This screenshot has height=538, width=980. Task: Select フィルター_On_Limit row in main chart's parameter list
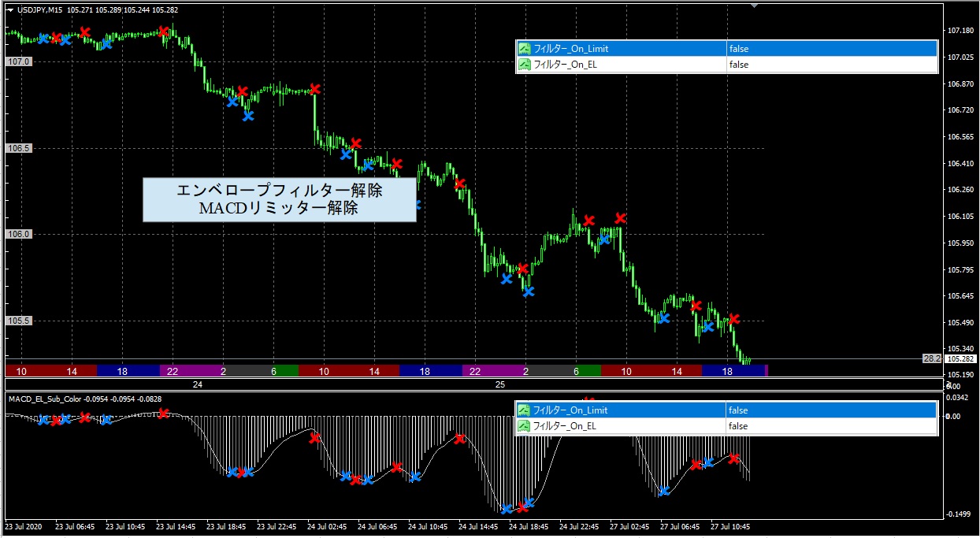[x=727, y=49]
